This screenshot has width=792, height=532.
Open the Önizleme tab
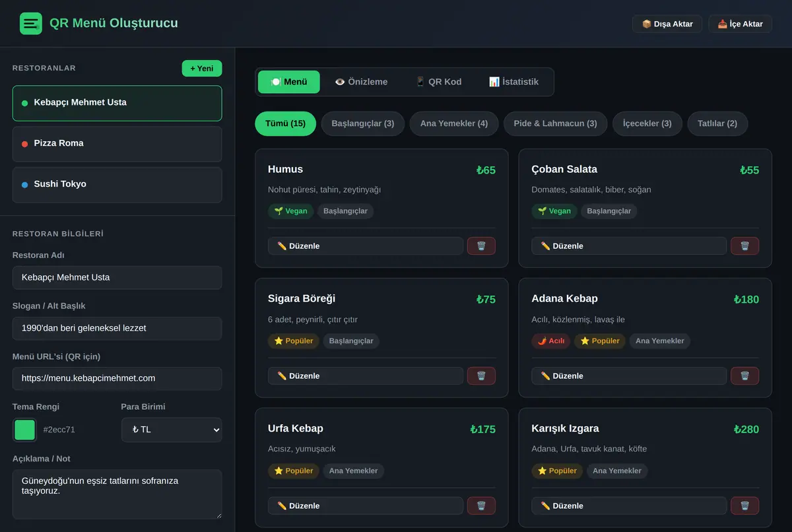pos(361,82)
